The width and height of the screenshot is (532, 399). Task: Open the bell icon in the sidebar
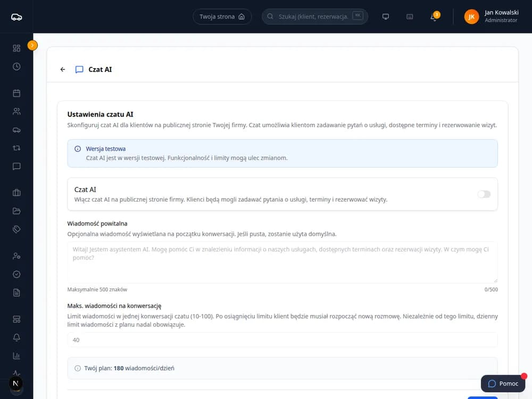[16, 338]
